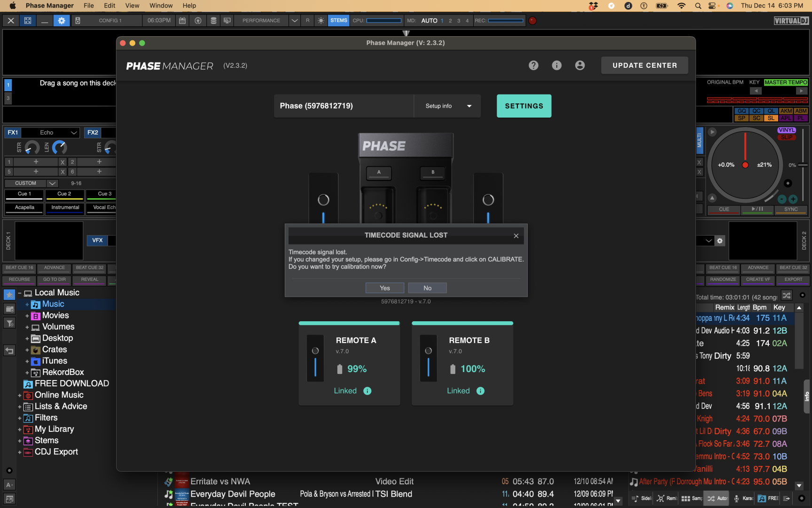Click the Remote A card
This screenshot has height=508, width=812.
tap(349, 363)
